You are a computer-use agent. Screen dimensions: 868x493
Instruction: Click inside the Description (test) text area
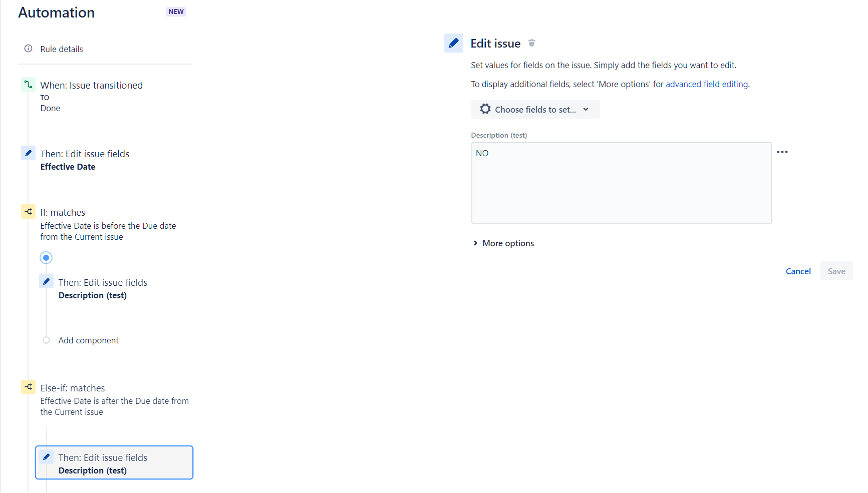point(621,183)
